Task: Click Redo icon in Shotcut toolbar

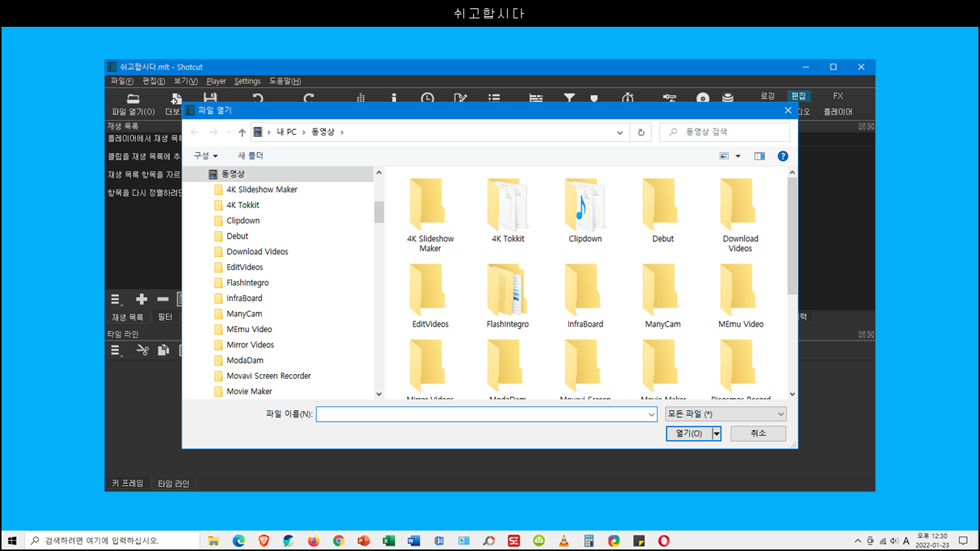Action: pyautogui.click(x=309, y=98)
